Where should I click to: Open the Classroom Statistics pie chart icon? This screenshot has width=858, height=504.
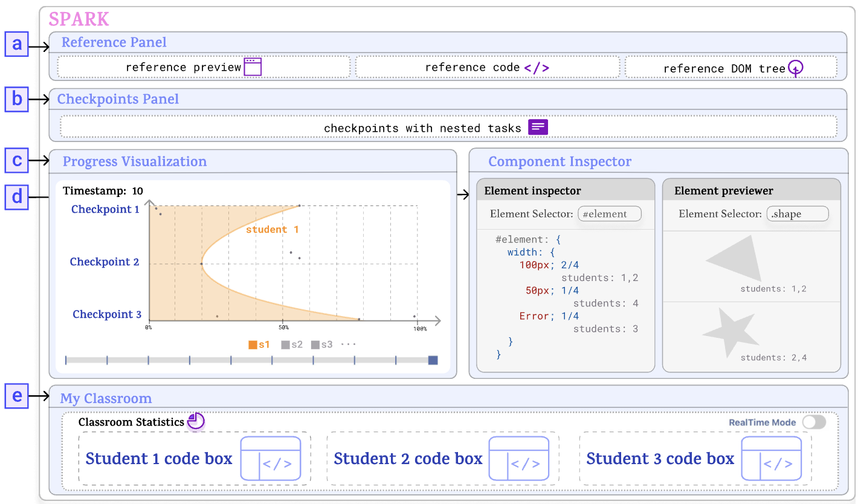(x=196, y=421)
